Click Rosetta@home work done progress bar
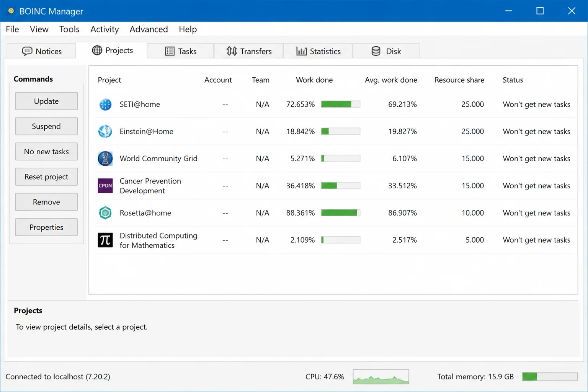 pyautogui.click(x=341, y=213)
